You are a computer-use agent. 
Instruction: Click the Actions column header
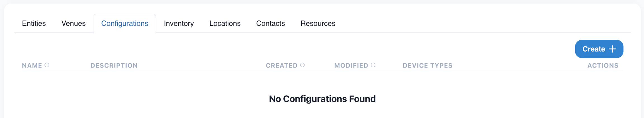[603, 66]
